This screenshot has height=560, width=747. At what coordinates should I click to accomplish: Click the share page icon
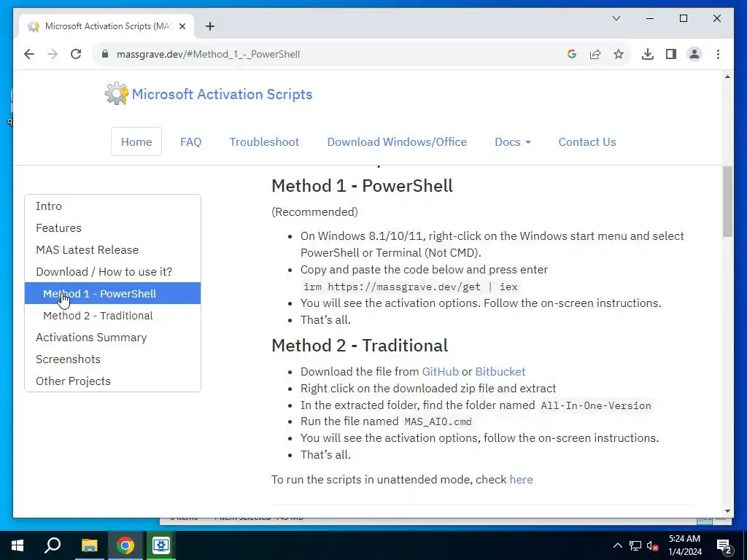click(x=595, y=54)
